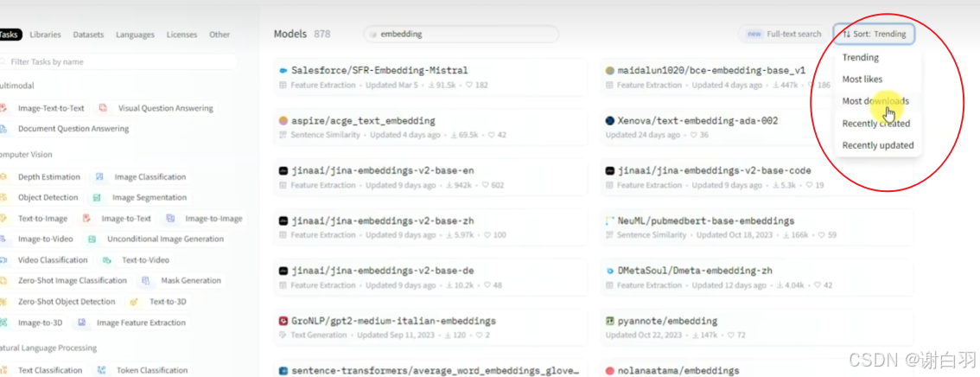Open aspire/acge_text_embedding model
This screenshot has width=980, height=377.
(430, 127)
